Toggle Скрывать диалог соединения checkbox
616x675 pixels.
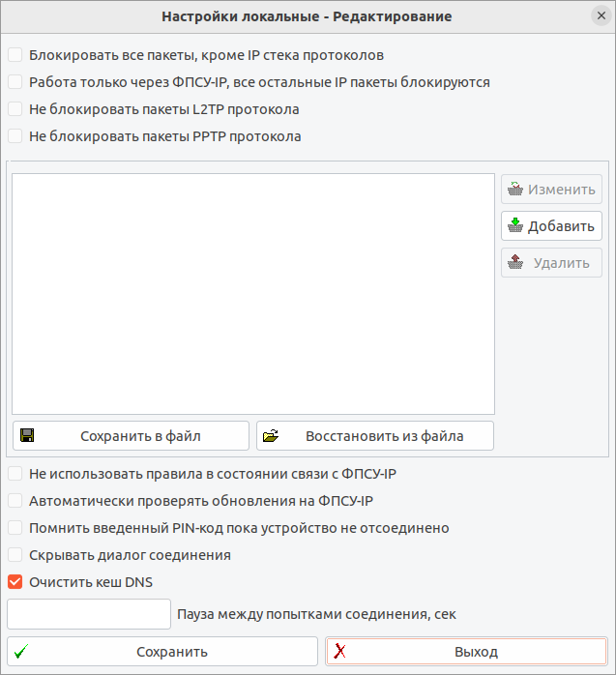pos(15,555)
